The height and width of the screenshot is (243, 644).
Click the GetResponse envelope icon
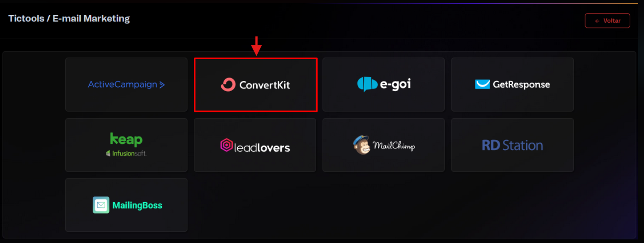482,84
